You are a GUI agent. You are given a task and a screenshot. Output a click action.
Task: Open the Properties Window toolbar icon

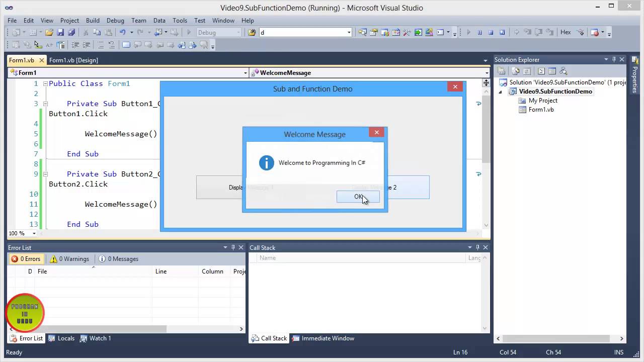(x=374, y=32)
